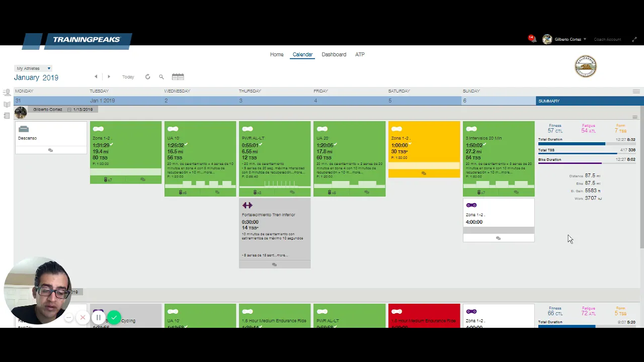Click bike icon on red Medium Endurance Ride
This screenshot has width=644, height=362.
coord(396,312)
